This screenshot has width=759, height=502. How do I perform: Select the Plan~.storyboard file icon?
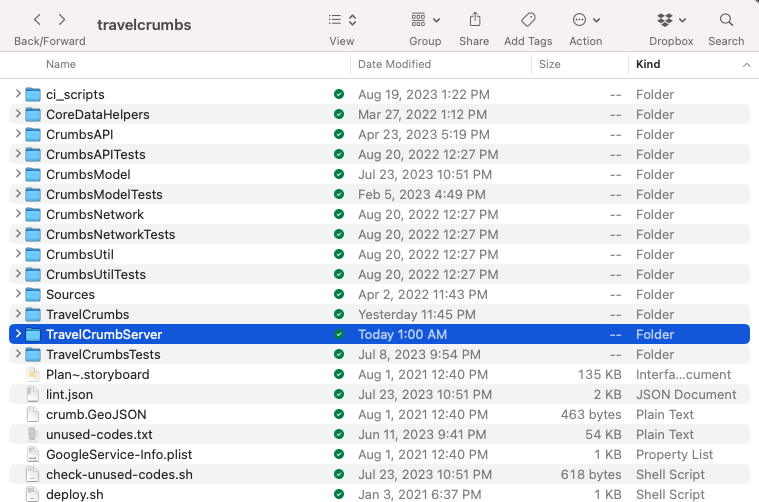pos(33,374)
